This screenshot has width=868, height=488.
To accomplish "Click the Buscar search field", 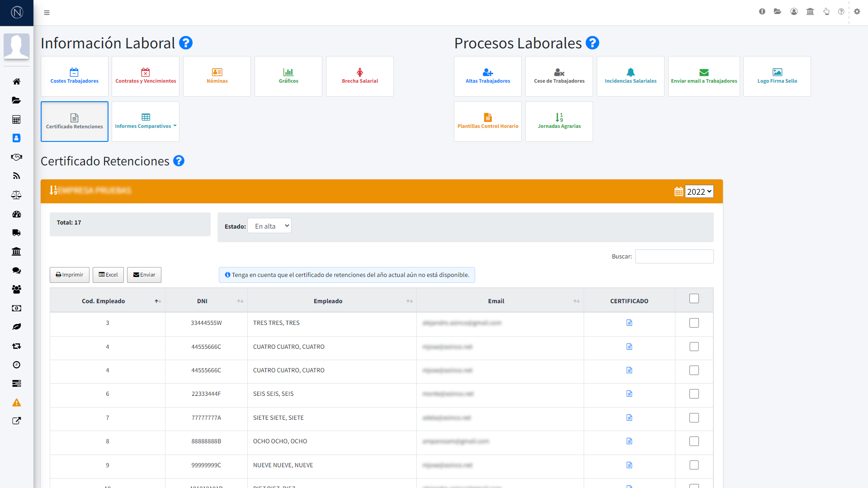I will point(674,257).
